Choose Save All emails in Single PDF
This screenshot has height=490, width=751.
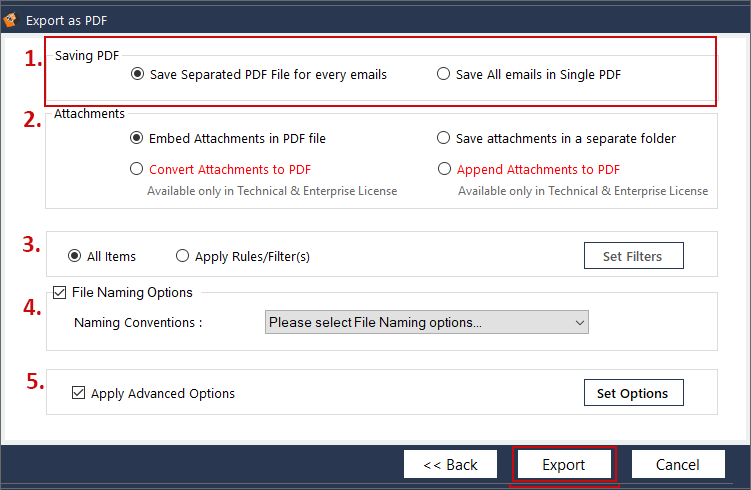pos(444,74)
